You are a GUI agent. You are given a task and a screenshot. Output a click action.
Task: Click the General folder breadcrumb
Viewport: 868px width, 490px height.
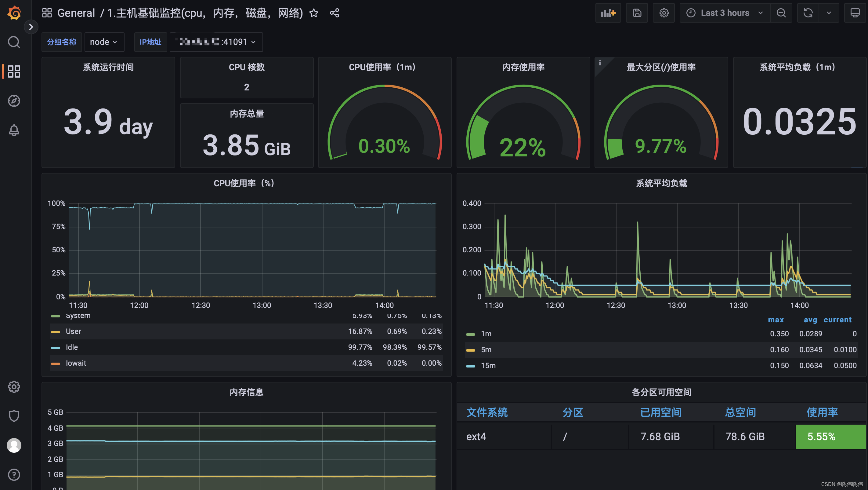pyautogui.click(x=76, y=13)
